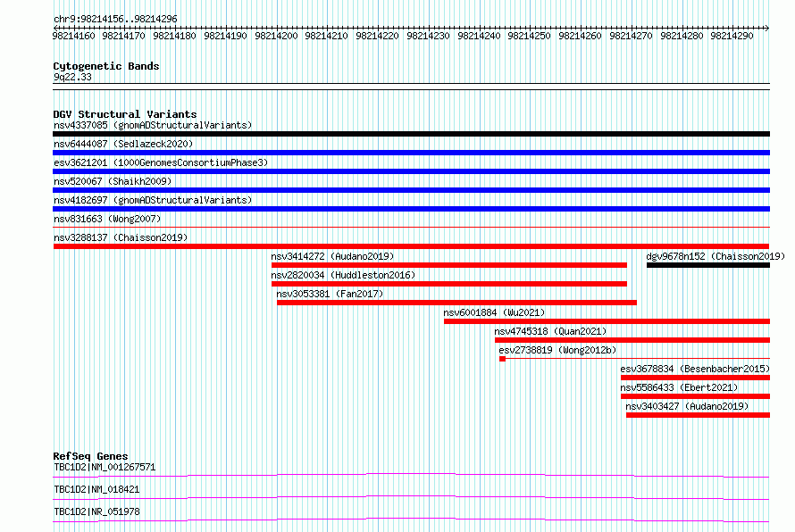Click the blue esv3621201 variant bar
This screenshot has width=795, height=532.
click(x=411, y=171)
